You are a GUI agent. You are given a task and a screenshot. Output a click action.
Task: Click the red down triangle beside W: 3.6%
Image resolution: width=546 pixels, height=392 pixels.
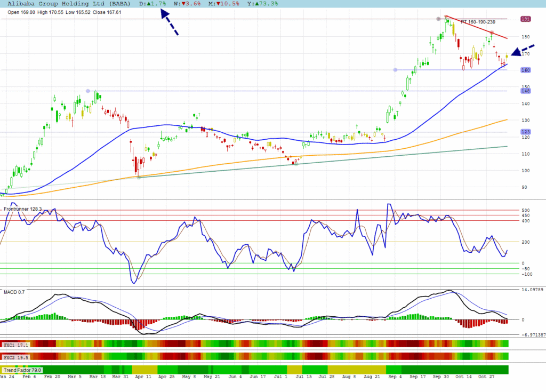point(183,4)
